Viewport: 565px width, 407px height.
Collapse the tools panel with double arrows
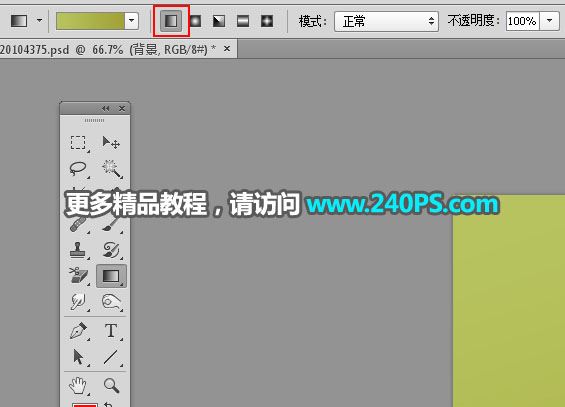(x=105, y=108)
